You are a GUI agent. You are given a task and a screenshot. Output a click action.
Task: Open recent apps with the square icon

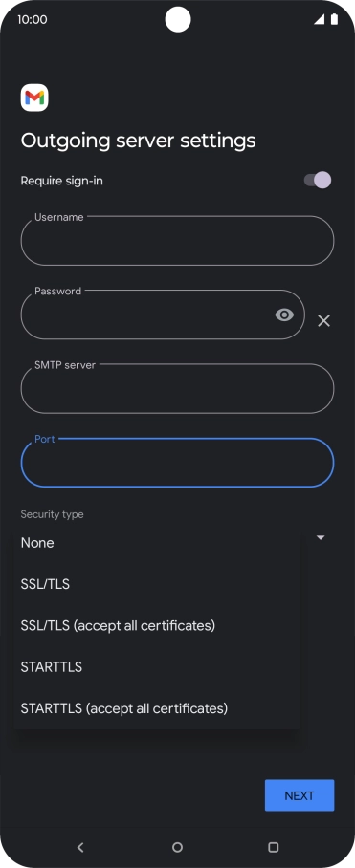(x=273, y=847)
